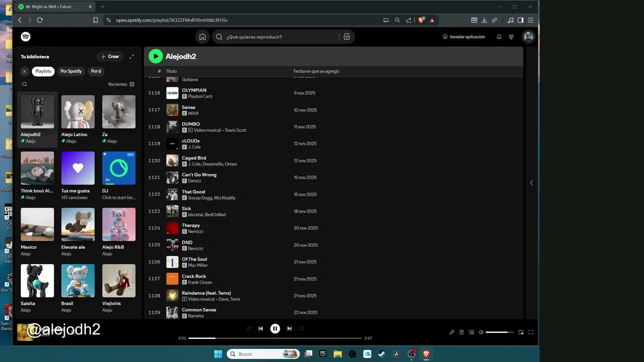Skip to previous track
The height and width of the screenshot is (362, 644).
(261, 328)
